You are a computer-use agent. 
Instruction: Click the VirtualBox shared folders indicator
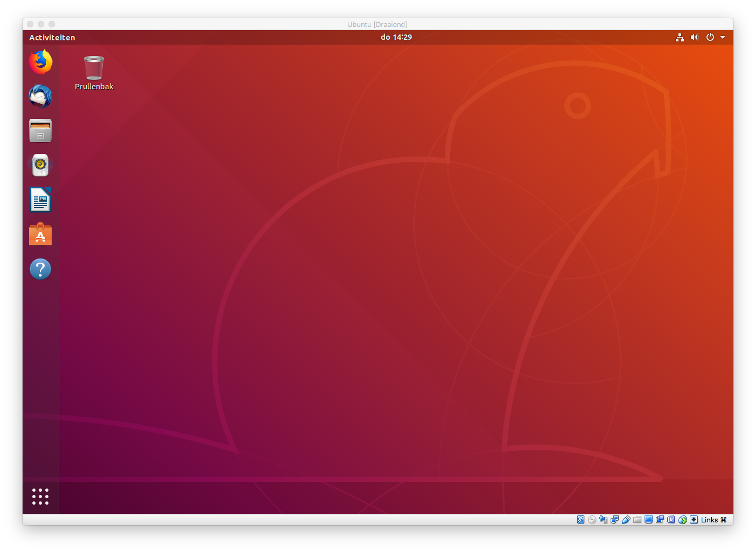[x=637, y=520]
